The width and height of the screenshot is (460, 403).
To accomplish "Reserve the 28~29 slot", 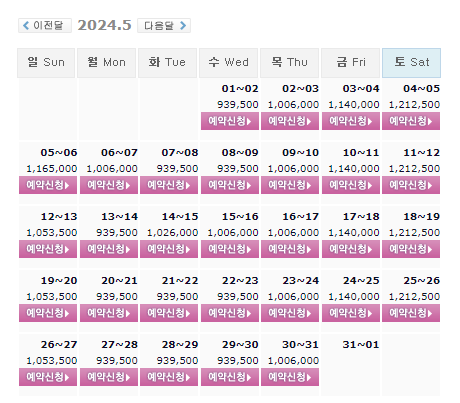I will point(169,377).
